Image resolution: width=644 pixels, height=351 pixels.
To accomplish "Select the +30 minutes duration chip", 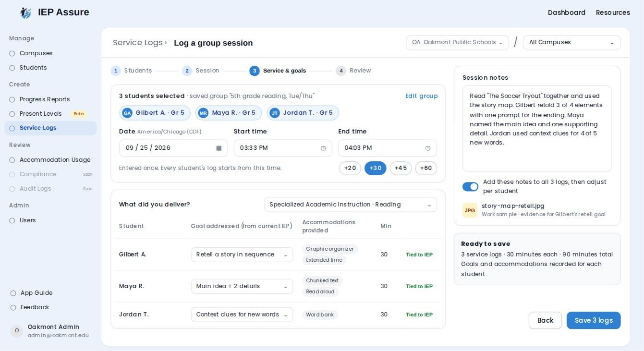I will click(375, 168).
